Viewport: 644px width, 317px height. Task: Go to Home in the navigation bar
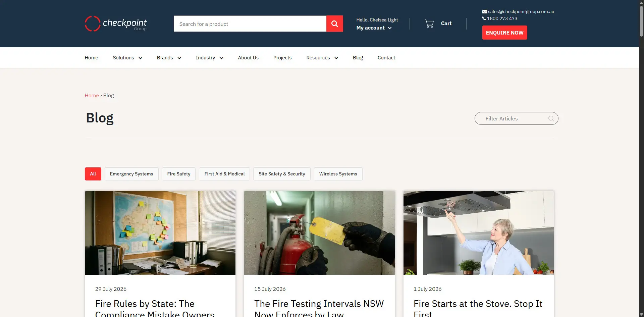[91, 58]
